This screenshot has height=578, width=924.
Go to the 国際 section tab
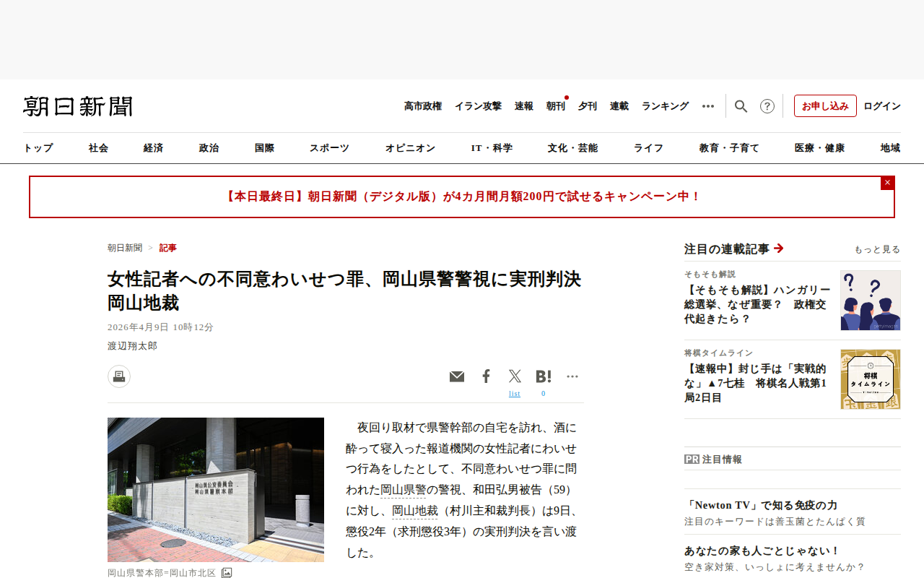pos(264,148)
